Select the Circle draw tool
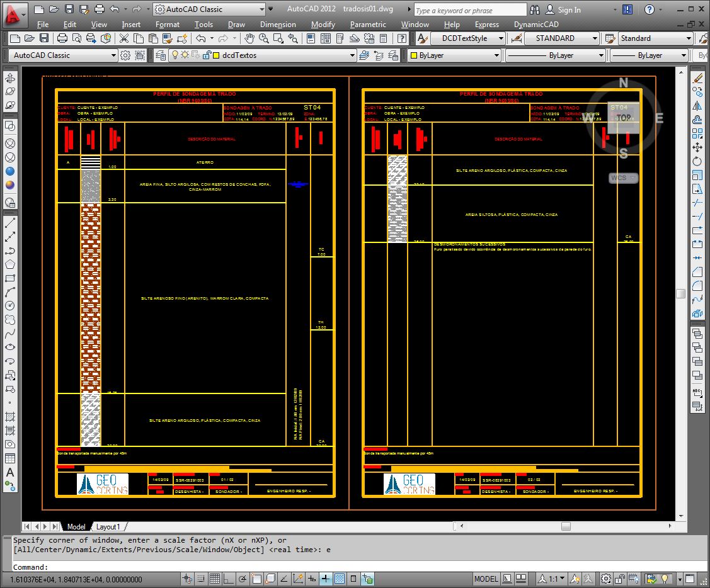The width and height of the screenshot is (710, 588). [x=10, y=306]
